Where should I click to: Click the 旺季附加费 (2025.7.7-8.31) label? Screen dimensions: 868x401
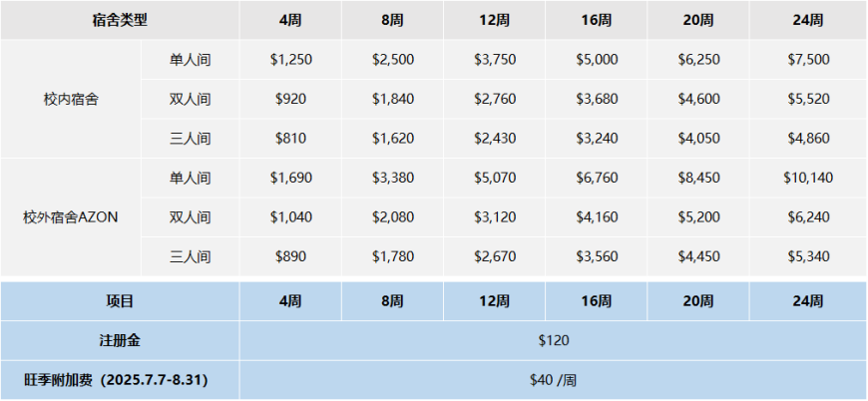coord(120,380)
